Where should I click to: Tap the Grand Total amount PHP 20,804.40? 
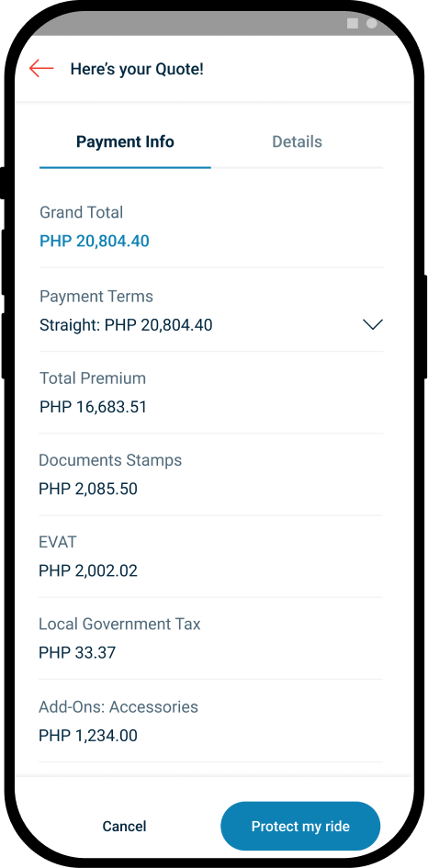[x=95, y=242]
